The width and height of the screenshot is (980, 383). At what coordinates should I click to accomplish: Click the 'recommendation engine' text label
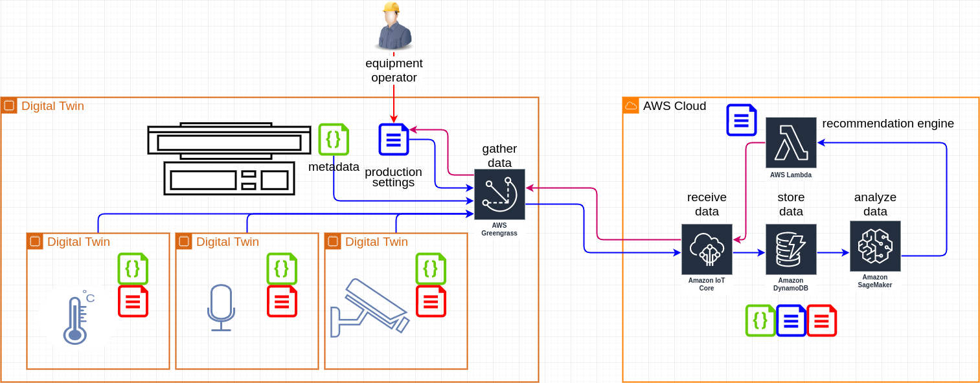[x=888, y=124]
